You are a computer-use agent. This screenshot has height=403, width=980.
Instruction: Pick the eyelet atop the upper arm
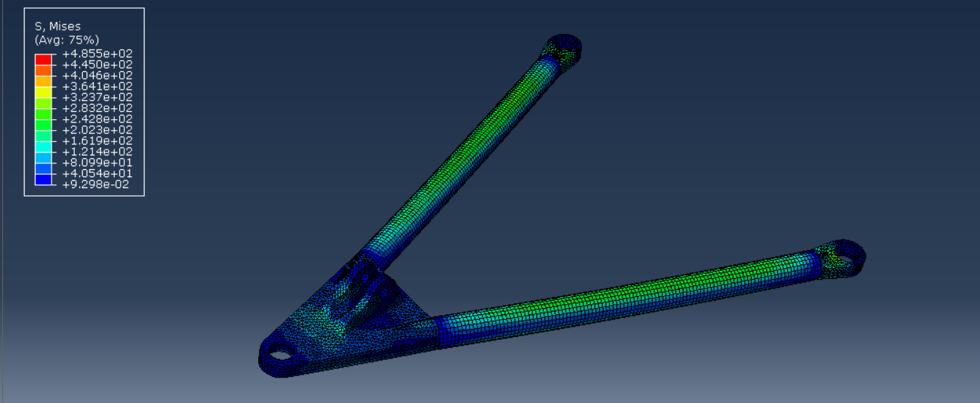(563, 47)
